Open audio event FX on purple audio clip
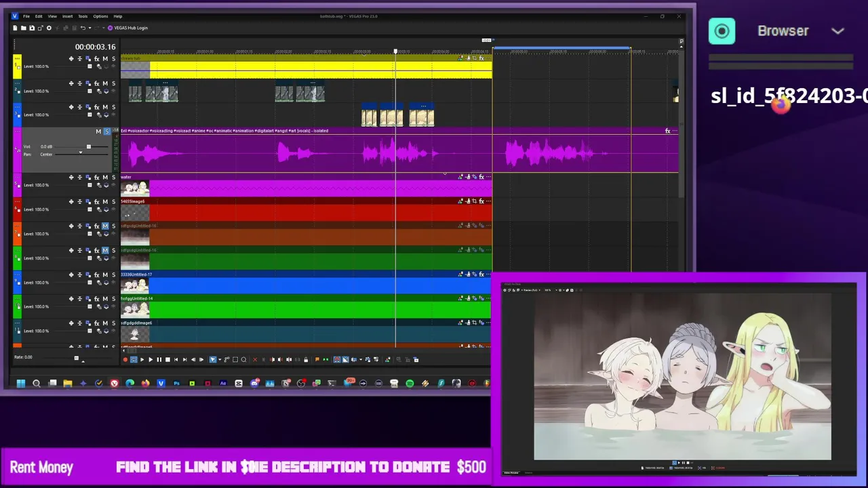Image resolution: width=868 pixels, height=488 pixels. [x=667, y=131]
